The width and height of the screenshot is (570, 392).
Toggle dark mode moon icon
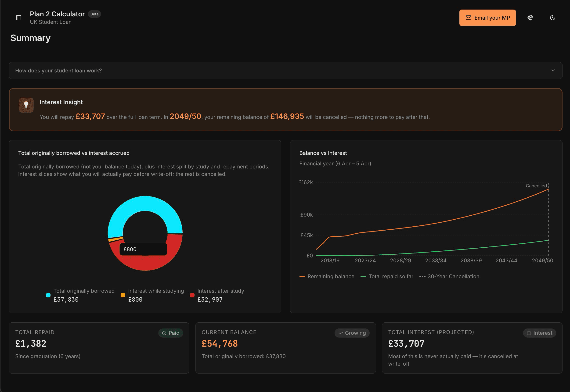(552, 18)
